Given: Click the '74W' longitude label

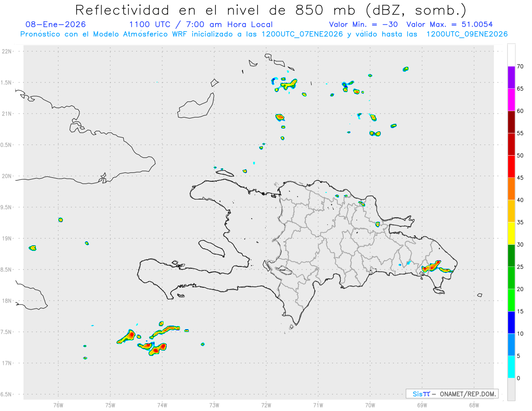Looking at the screenshot, I should tap(162, 405).
